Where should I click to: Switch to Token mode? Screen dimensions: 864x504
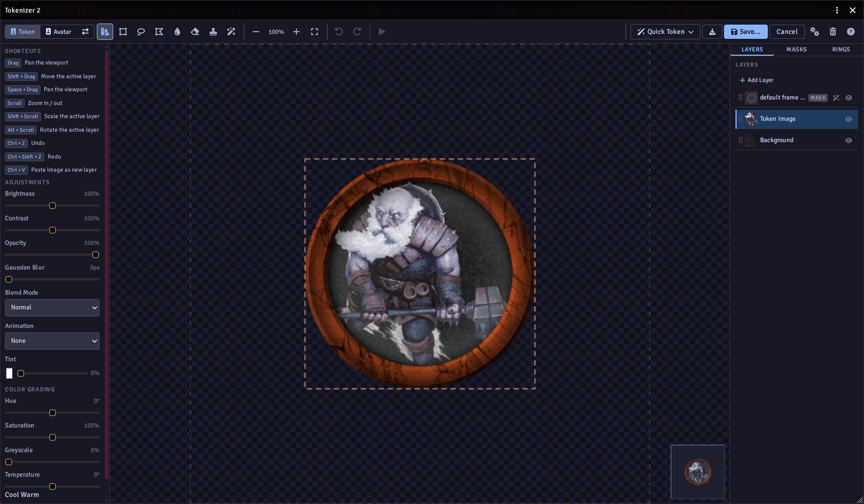pyautogui.click(x=22, y=32)
